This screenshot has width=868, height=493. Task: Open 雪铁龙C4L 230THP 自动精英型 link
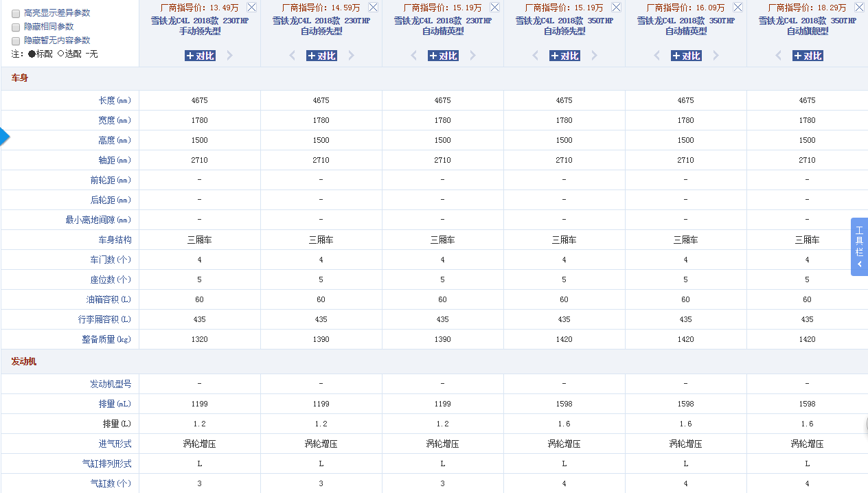(443, 26)
